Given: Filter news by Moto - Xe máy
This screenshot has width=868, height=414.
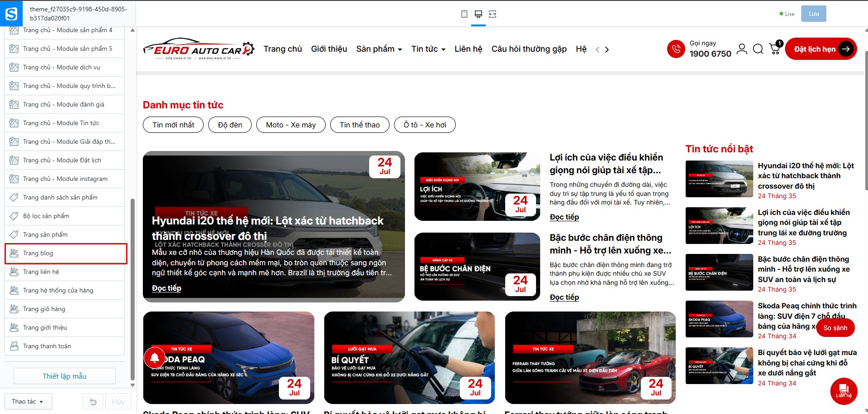Looking at the screenshot, I should coord(291,125).
